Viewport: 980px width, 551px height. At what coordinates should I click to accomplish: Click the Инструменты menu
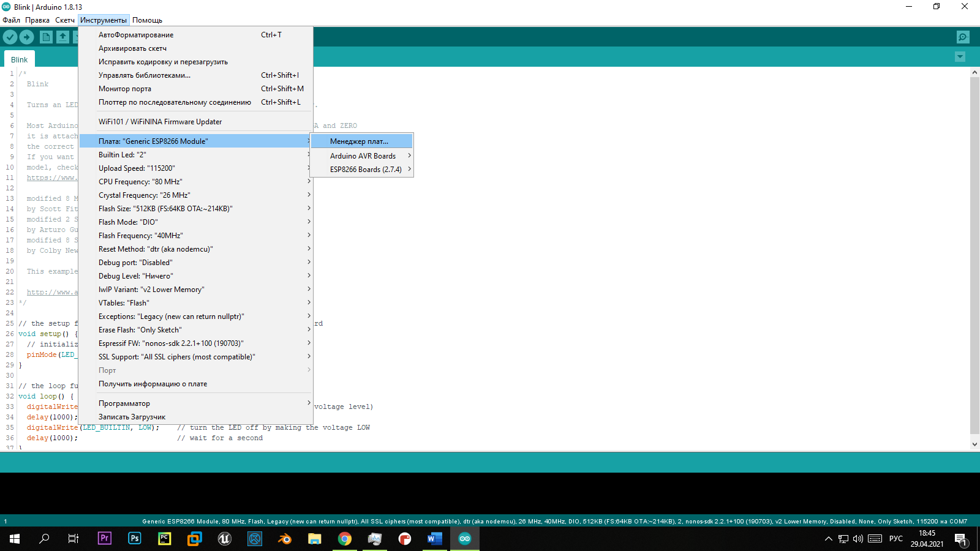tap(104, 20)
